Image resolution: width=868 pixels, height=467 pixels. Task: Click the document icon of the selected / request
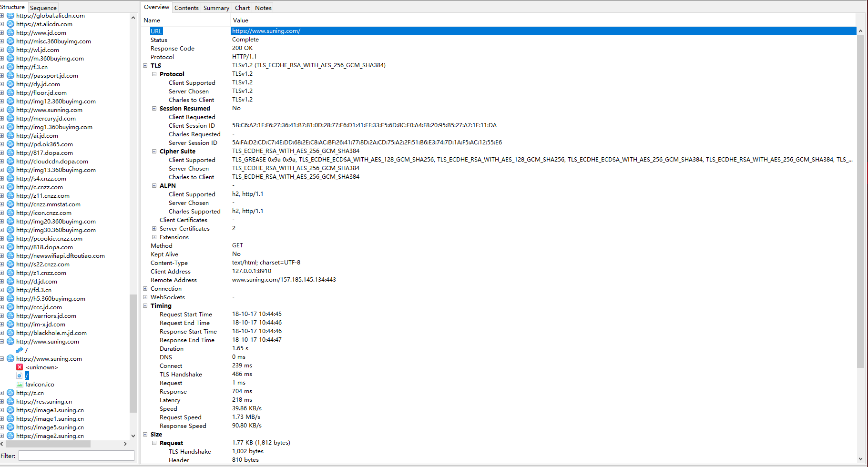tap(20, 376)
